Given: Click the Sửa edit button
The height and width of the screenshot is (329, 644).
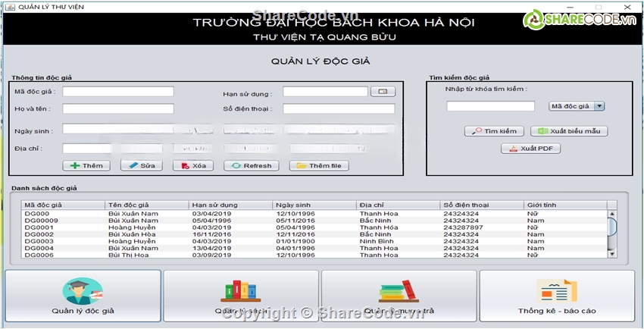Looking at the screenshot, I should point(141,165).
